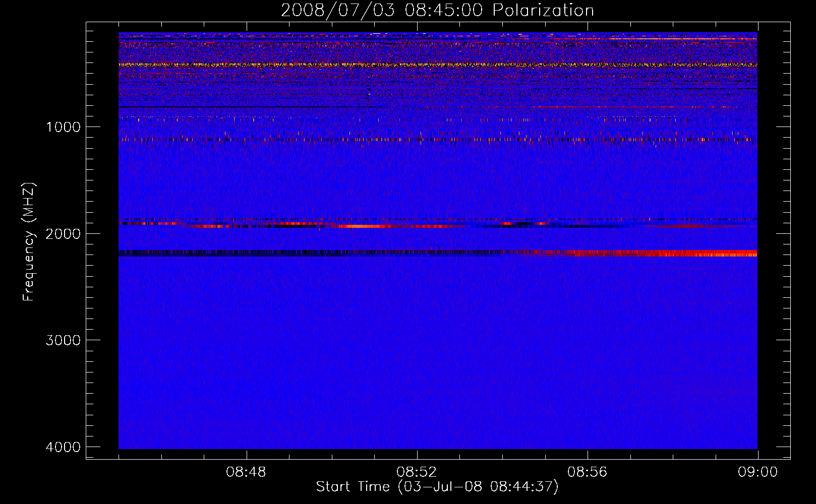The image size is (816, 504).
Task: Click the 08:48 time tick label
Action: pyautogui.click(x=246, y=472)
